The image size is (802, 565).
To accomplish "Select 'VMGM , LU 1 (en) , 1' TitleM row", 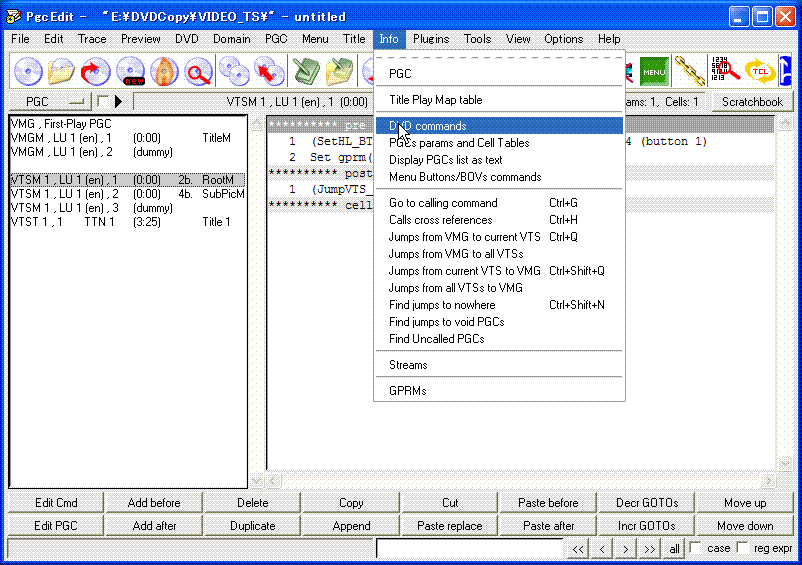I will click(x=127, y=138).
